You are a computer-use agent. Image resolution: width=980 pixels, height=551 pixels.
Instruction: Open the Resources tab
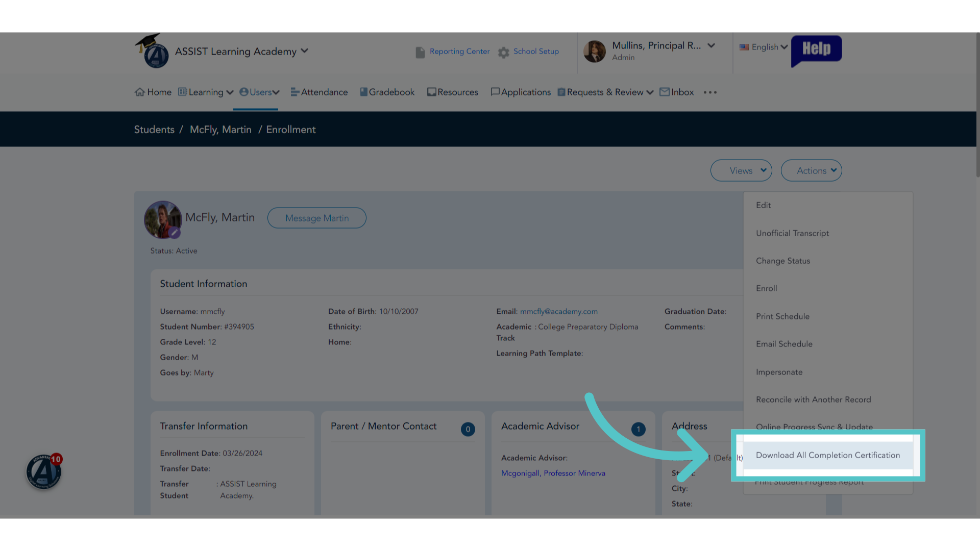[x=453, y=92]
